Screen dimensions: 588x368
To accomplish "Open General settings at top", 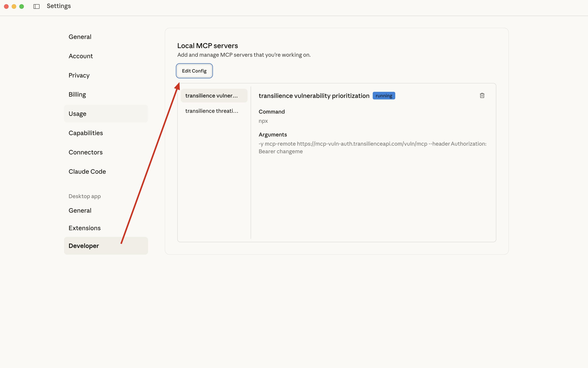I will tap(80, 37).
